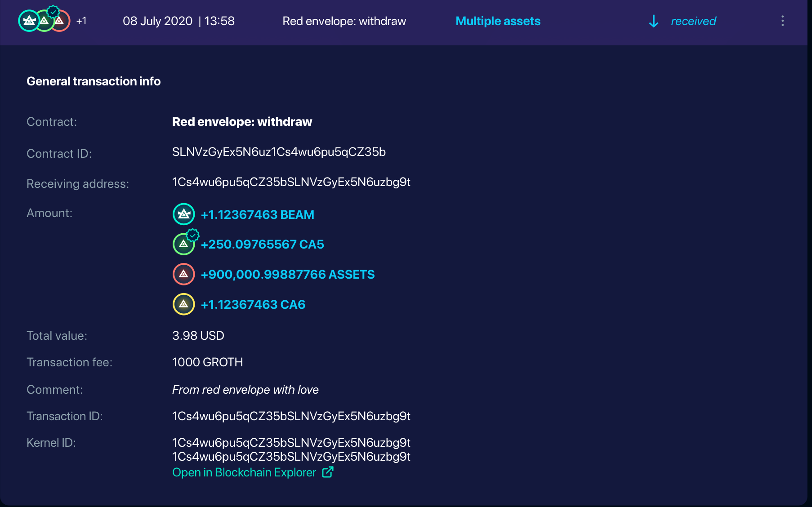Click the red asset icon in the header stack
Viewport: 812px width, 507px height.
pos(60,20)
